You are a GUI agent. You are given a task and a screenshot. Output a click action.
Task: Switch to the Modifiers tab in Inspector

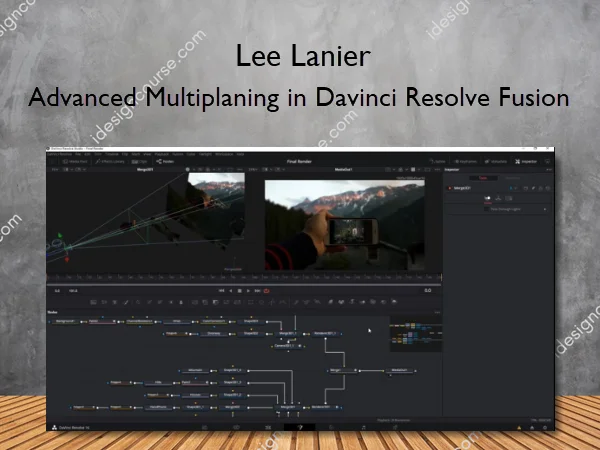pos(513,178)
